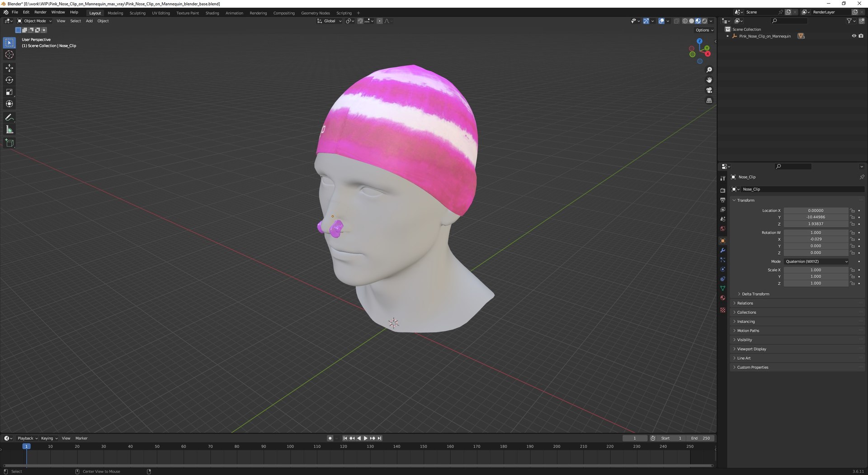Expand Pink_Nose_Clip_on_Mannequin tree item
This screenshot has height=475, width=868.
point(728,36)
